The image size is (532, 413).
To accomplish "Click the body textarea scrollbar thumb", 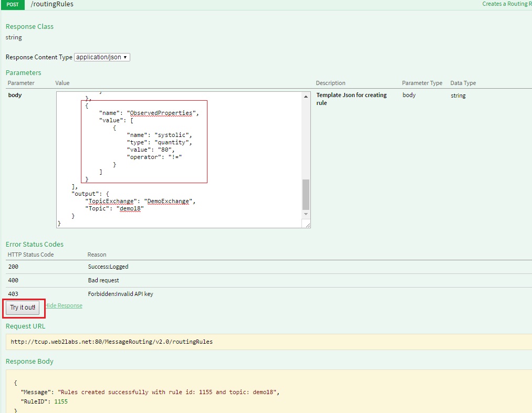I will [306, 195].
